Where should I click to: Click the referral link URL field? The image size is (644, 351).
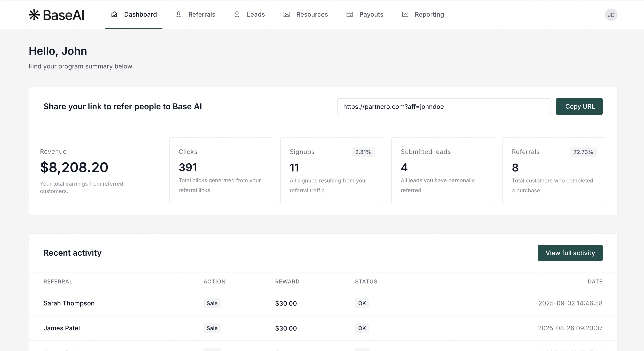coord(443,107)
